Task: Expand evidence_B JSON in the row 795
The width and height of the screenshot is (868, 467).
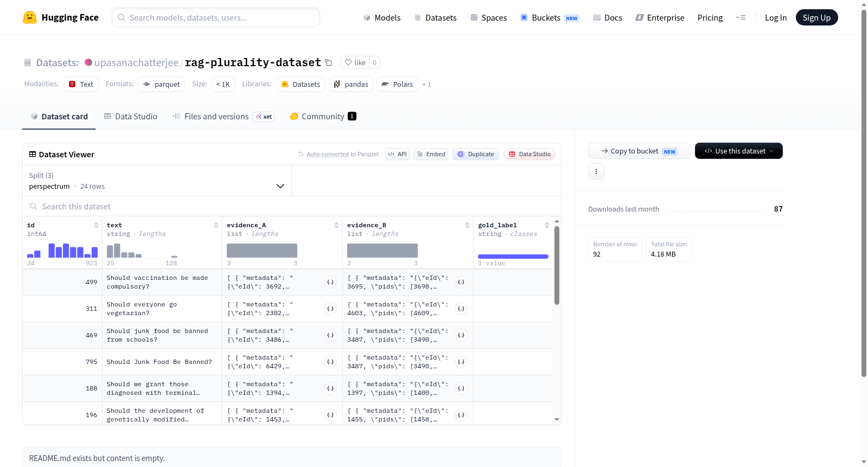Action: coord(461,362)
